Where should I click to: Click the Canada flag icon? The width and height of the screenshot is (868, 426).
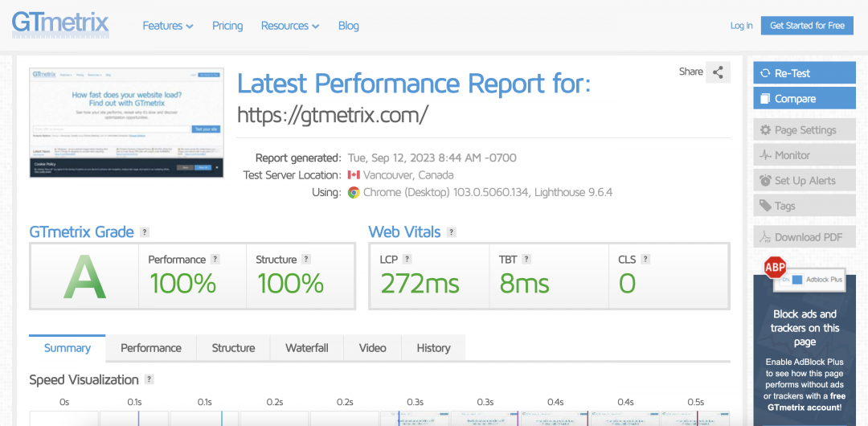click(353, 175)
